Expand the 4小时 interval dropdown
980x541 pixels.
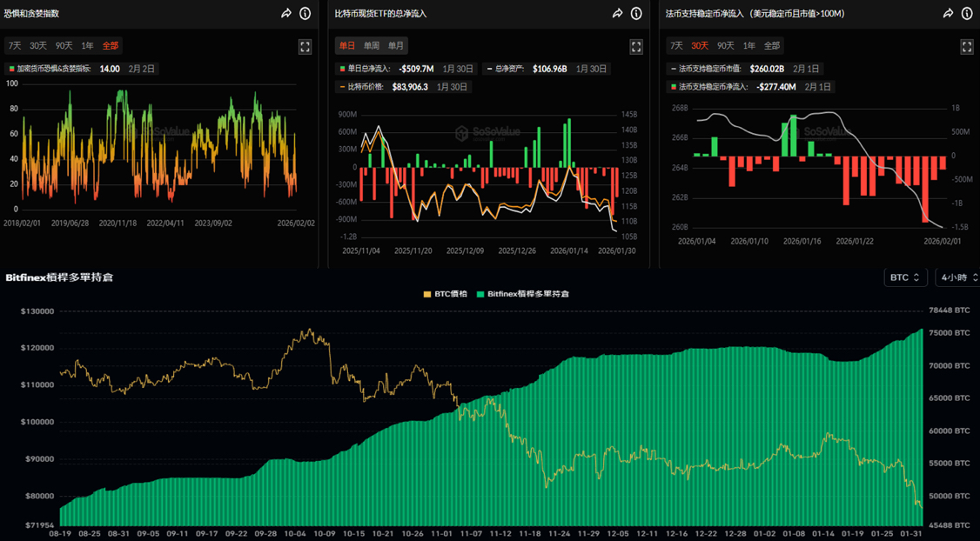coord(957,277)
